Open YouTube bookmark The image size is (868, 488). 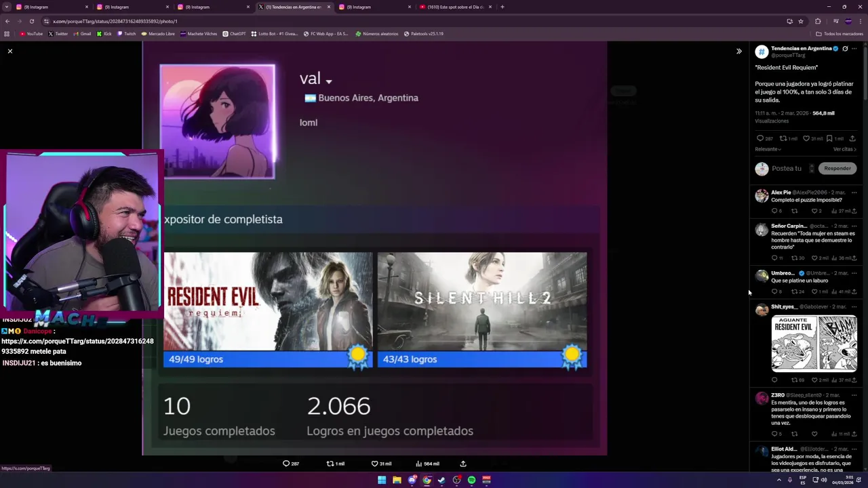31,34
